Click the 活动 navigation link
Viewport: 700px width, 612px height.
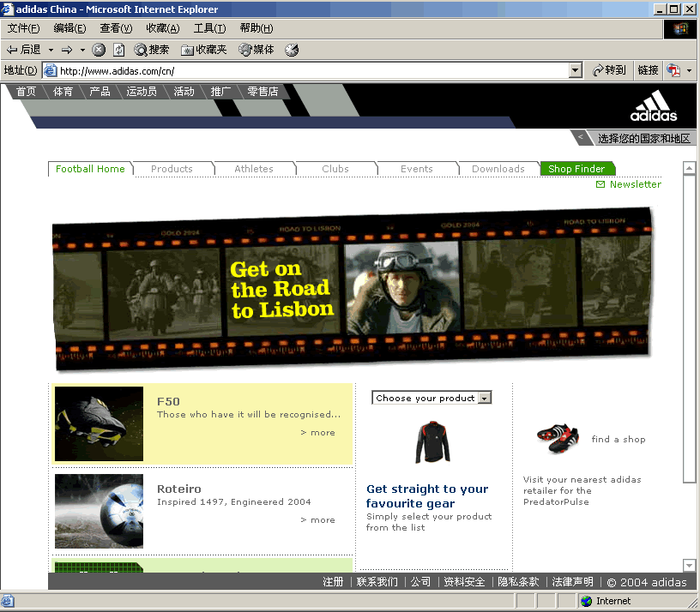point(184,92)
